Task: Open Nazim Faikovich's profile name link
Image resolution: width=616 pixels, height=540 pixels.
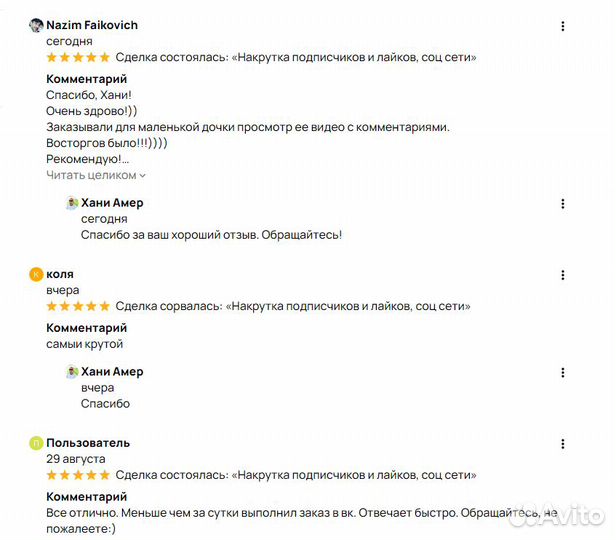Action: [x=92, y=25]
